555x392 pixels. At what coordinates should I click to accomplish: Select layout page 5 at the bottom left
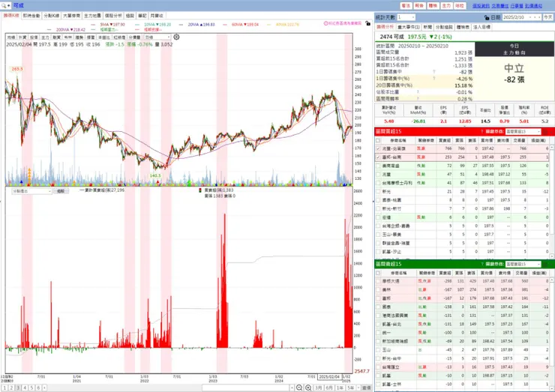tap(31, 388)
